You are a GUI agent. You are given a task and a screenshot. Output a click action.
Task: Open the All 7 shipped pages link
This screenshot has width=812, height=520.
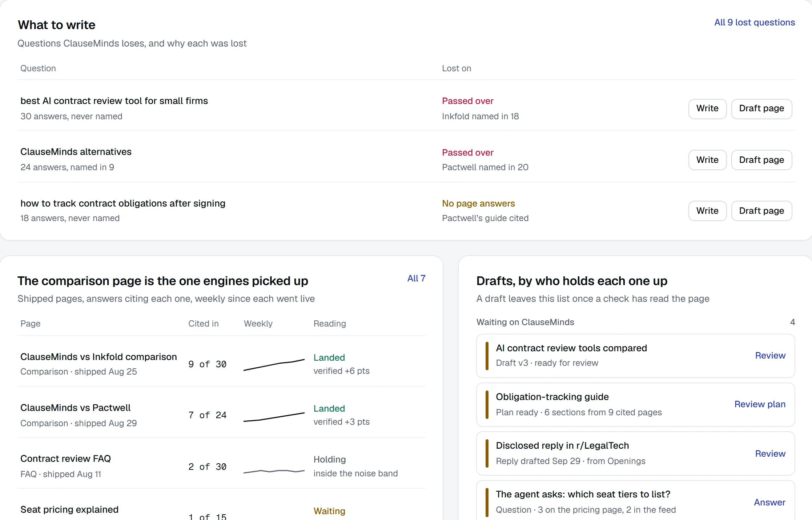tap(416, 279)
